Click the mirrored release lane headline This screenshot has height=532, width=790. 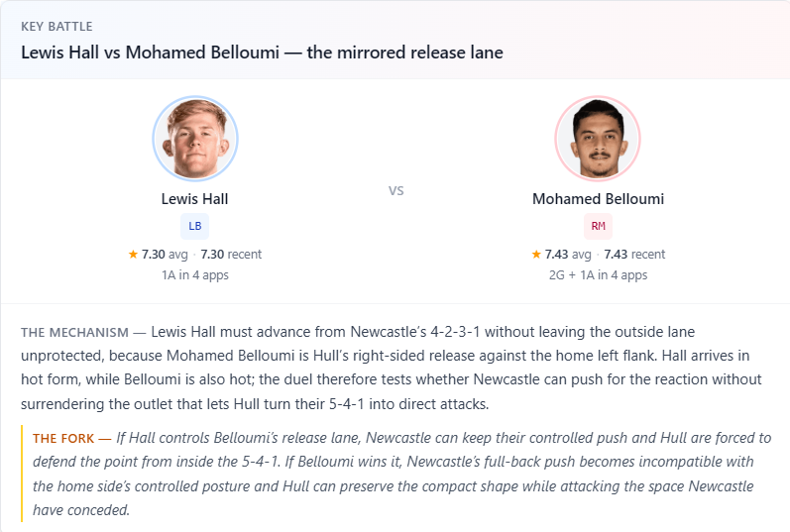262,53
